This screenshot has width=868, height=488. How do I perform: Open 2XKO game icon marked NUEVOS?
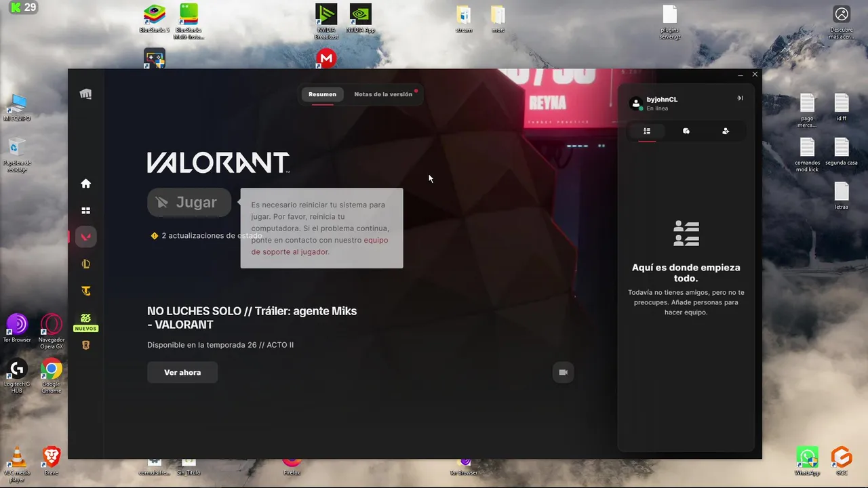[x=85, y=322]
